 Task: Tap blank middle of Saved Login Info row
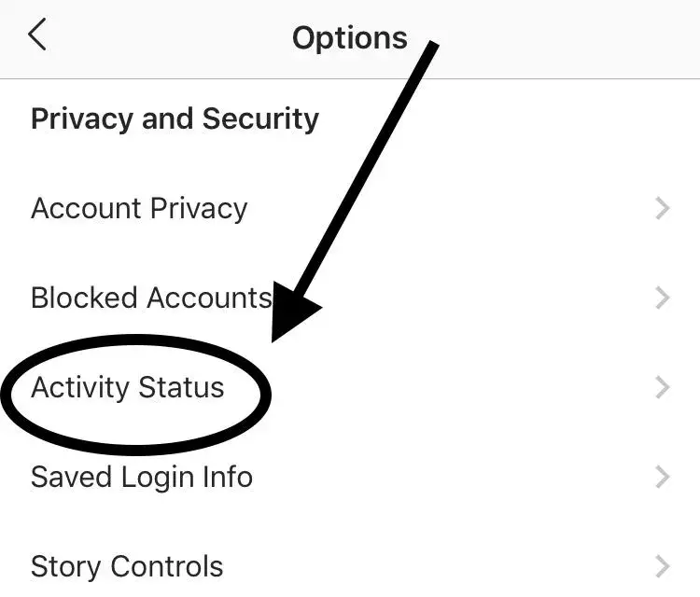448,478
